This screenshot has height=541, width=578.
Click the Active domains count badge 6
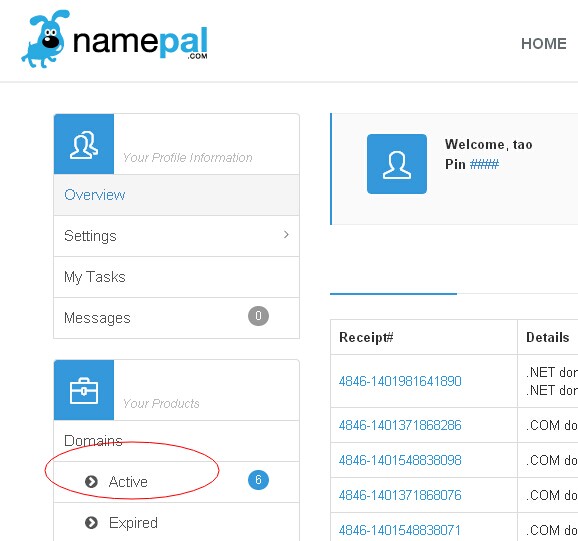pos(258,480)
